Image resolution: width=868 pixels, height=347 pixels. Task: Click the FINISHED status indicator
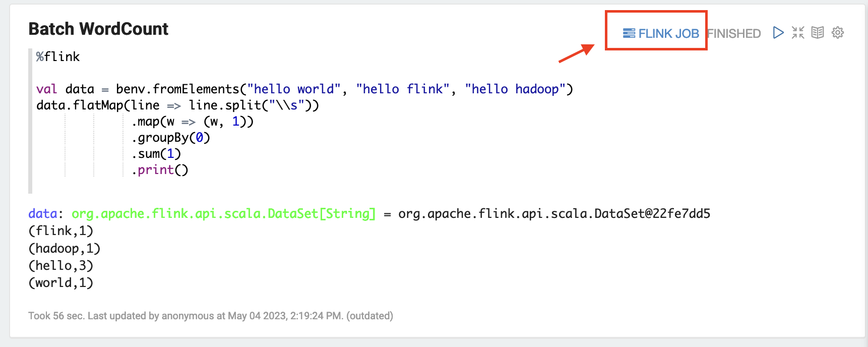(x=734, y=33)
